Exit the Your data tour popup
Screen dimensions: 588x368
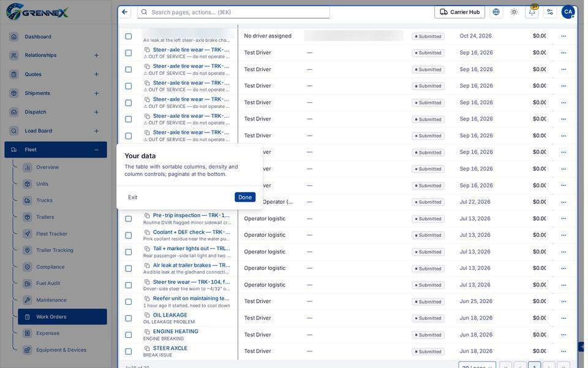[133, 197]
